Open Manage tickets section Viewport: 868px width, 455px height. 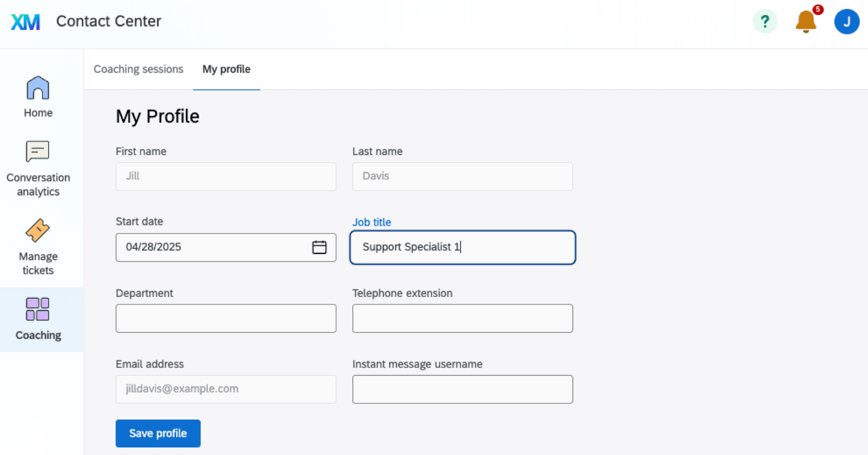[x=38, y=247]
